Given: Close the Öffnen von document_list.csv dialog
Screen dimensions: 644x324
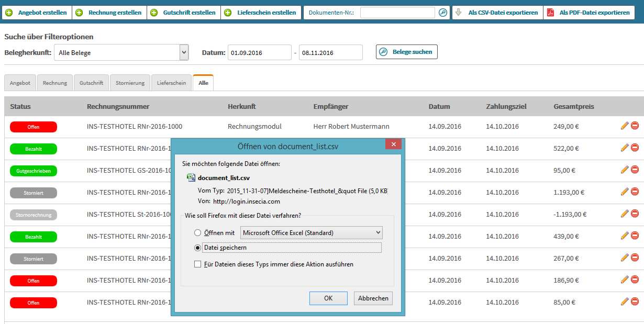Looking at the screenshot, I should coord(393,144).
